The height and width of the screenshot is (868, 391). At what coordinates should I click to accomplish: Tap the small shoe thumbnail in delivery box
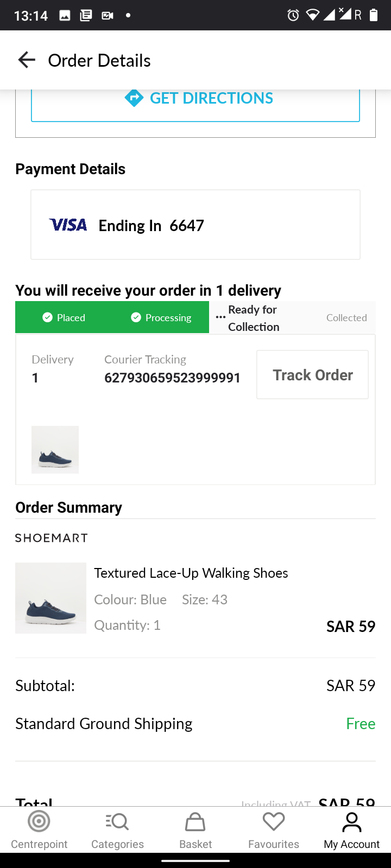point(55,449)
